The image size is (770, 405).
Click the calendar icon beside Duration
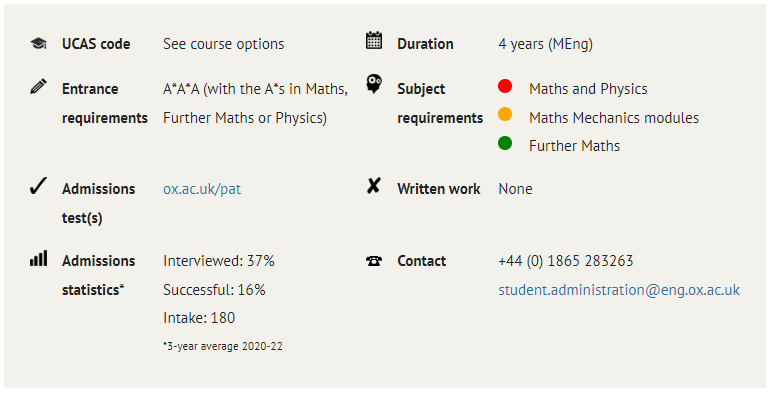click(x=374, y=40)
